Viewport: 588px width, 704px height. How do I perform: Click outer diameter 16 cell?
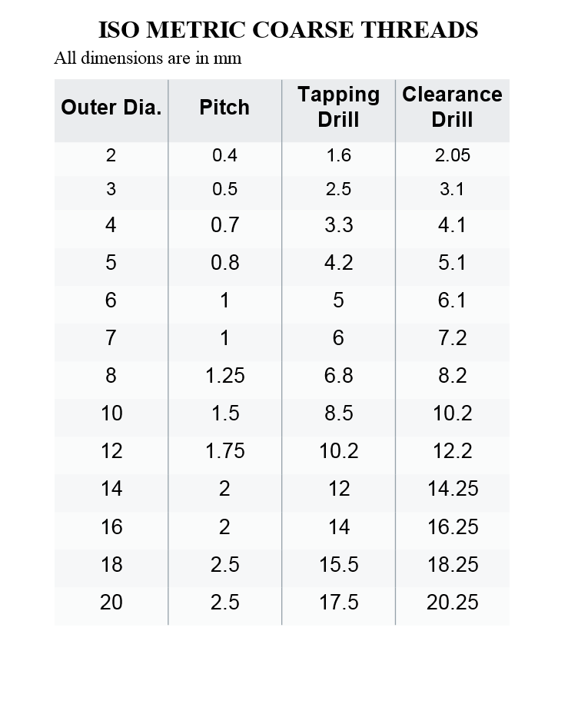point(111,526)
